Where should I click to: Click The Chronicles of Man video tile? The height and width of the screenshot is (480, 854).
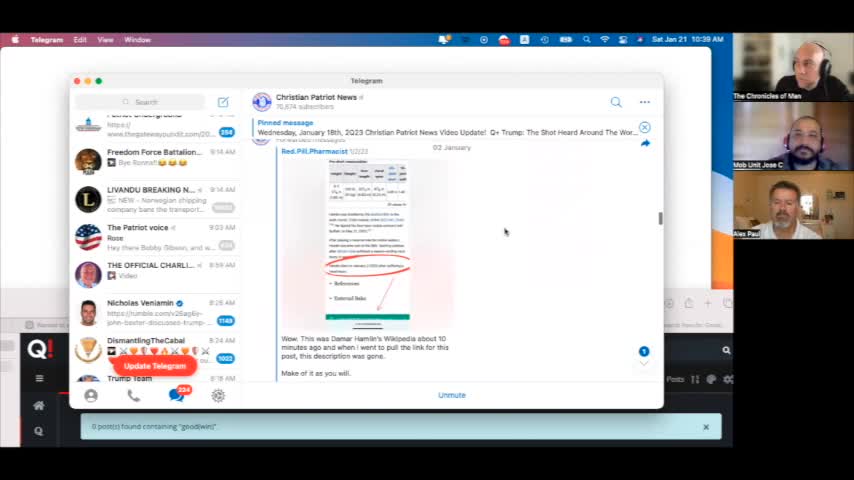click(x=793, y=67)
